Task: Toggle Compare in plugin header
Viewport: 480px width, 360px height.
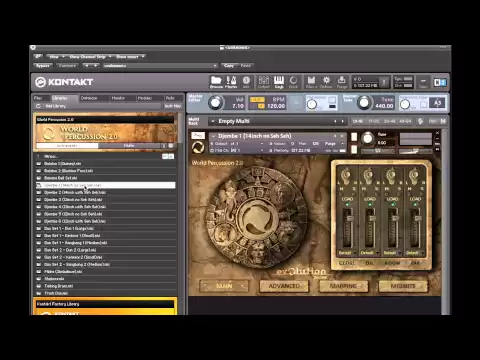Action: pyautogui.click(x=67, y=66)
